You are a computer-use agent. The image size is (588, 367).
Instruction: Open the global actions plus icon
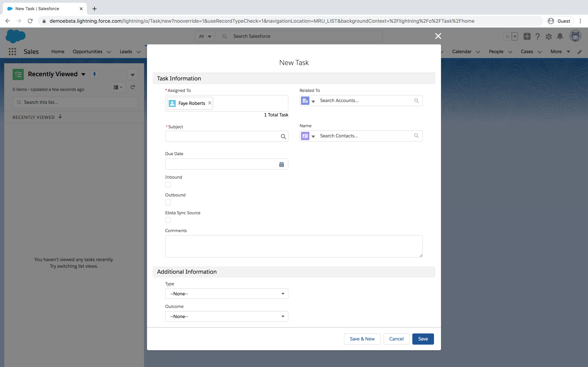(x=527, y=36)
